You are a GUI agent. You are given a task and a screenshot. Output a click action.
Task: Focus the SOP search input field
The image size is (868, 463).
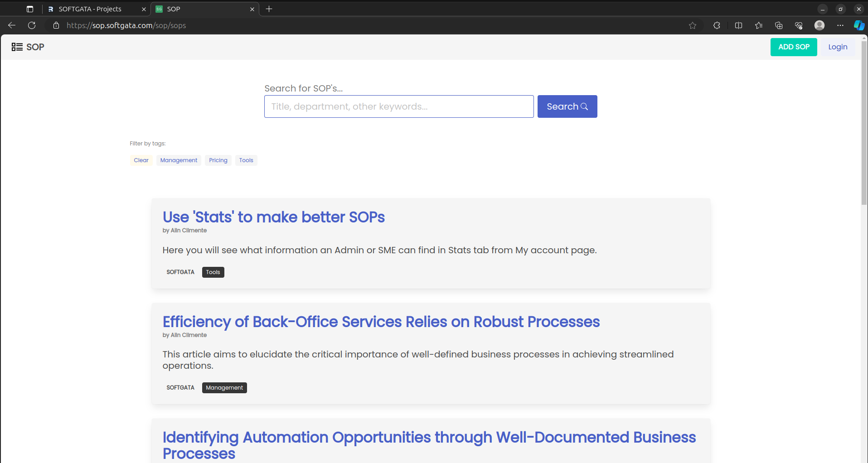pos(399,106)
